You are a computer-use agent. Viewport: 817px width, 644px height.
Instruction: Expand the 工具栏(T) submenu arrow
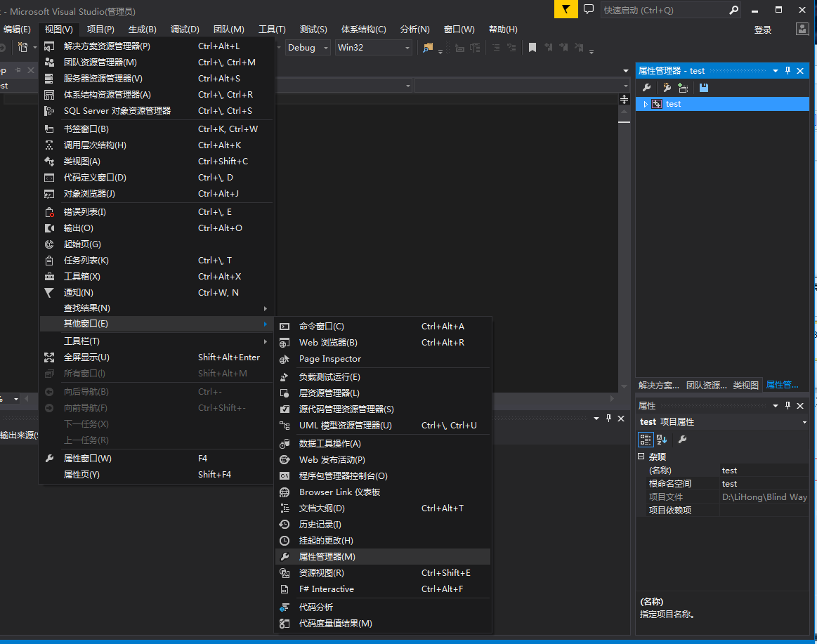(266, 341)
